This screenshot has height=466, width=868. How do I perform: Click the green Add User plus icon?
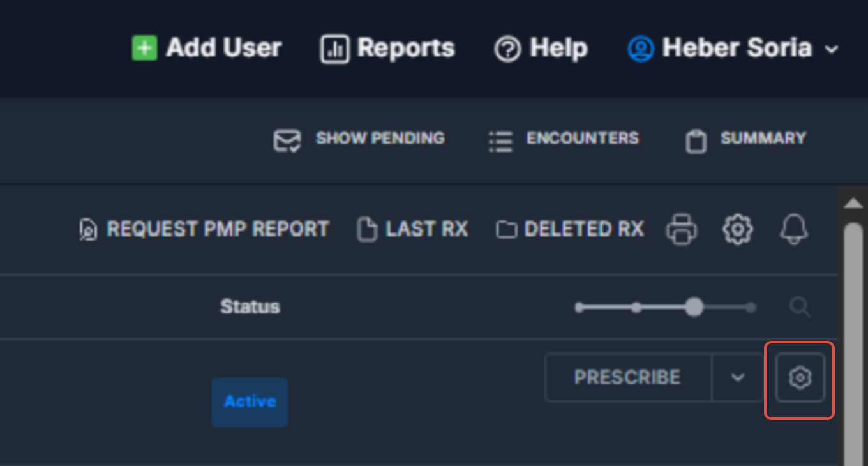click(x=144, y=49)
